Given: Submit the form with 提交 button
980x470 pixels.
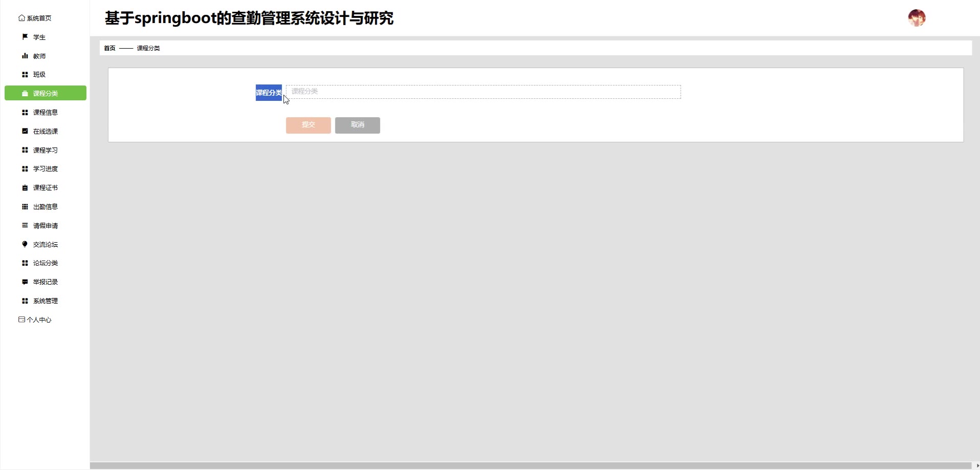Looking at the screenshot, I should click(308, 125).
